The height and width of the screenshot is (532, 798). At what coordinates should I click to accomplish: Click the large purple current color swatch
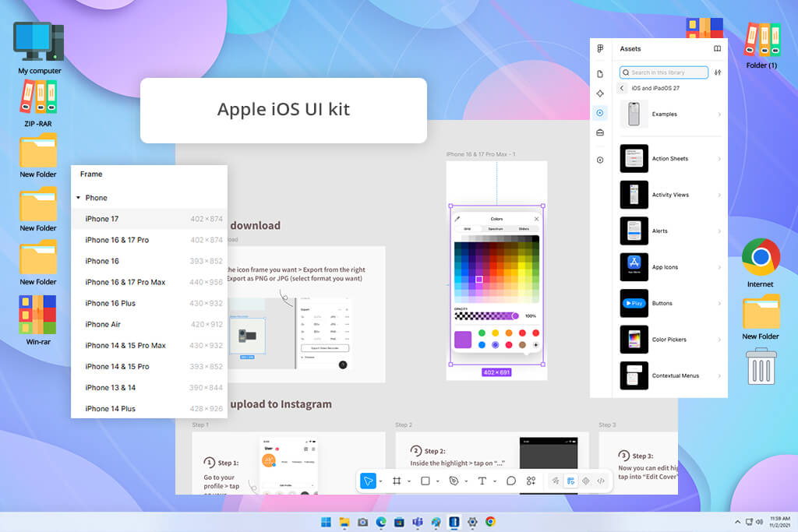pyautogui.click(x=463, y=340)
